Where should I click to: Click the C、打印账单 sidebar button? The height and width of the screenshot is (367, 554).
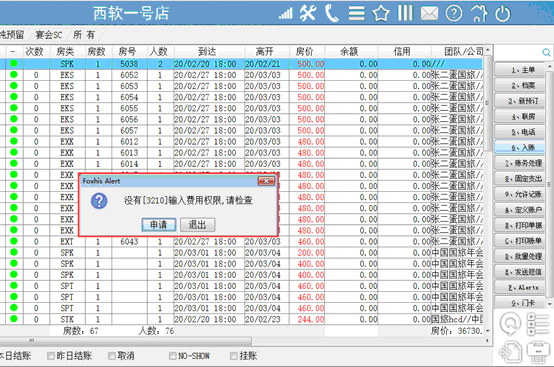click(x=520, y=241)
